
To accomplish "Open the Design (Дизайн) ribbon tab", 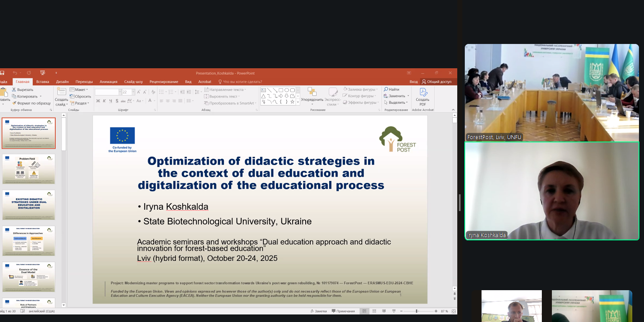I will (62, 82).
